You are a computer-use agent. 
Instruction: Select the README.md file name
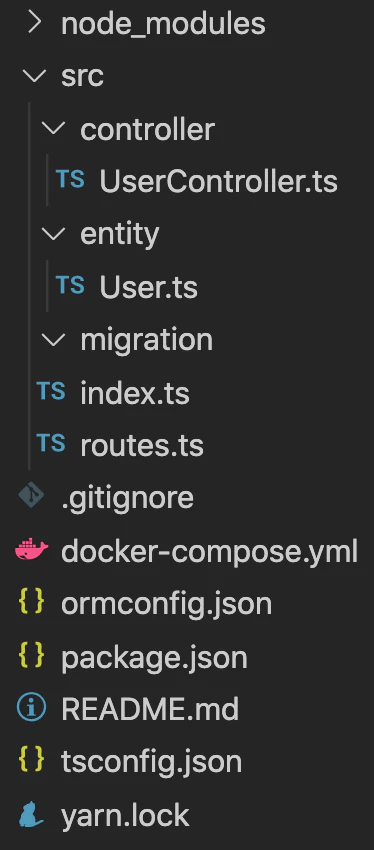150,709
